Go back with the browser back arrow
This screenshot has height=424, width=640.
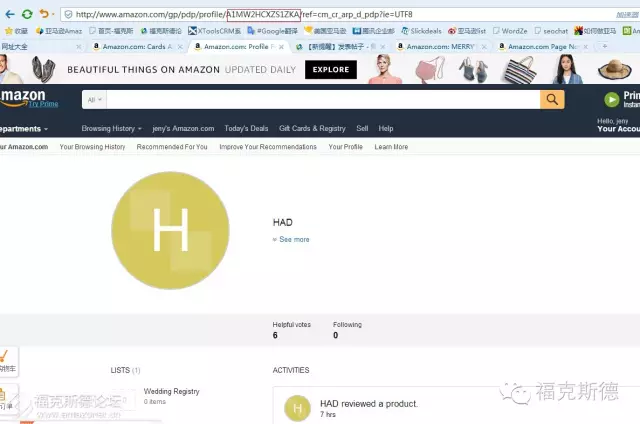click(10, 14)
